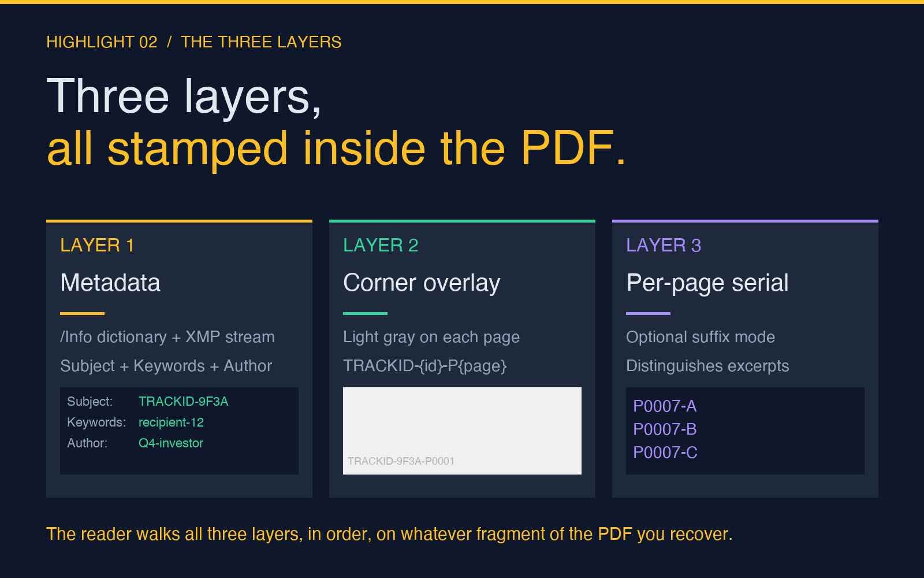Click the light gray page preview thumbnail
The height and width of the screenshot is (578, 924).
coord(462,431)
